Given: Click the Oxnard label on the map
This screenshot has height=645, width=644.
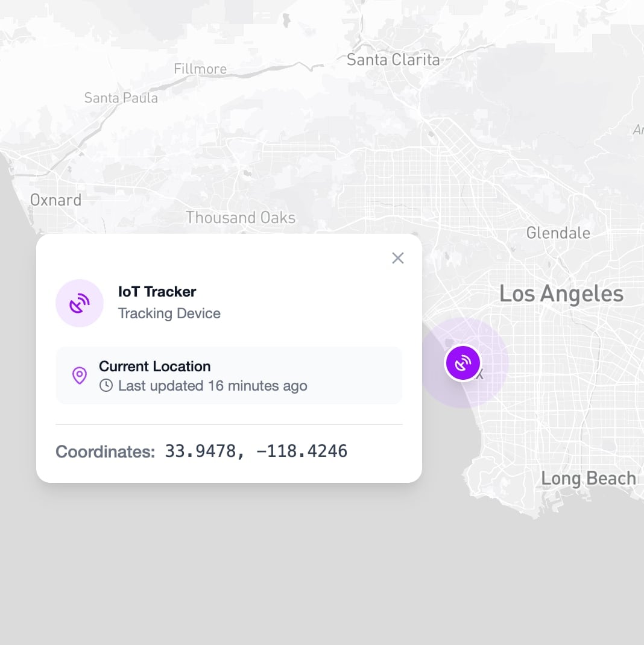Looking at the screenshot, I should [x=55, y=200].
